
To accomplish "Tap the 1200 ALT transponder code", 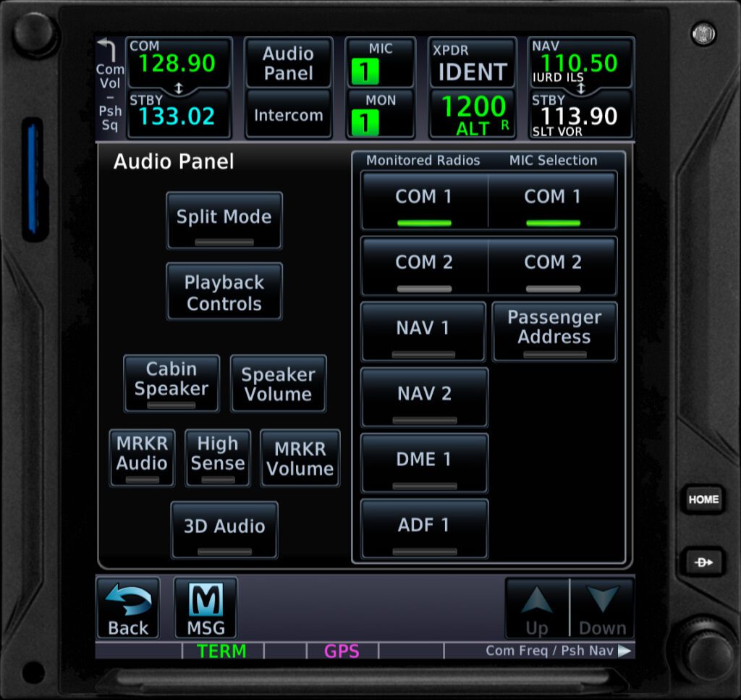I will [x=473, y=114].
